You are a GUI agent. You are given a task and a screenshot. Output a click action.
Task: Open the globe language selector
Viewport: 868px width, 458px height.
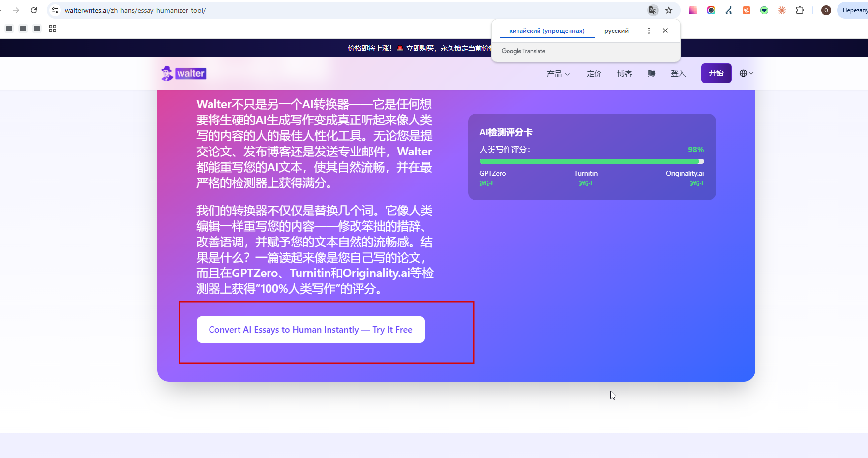pyautogui.click(x=746, y=73)
